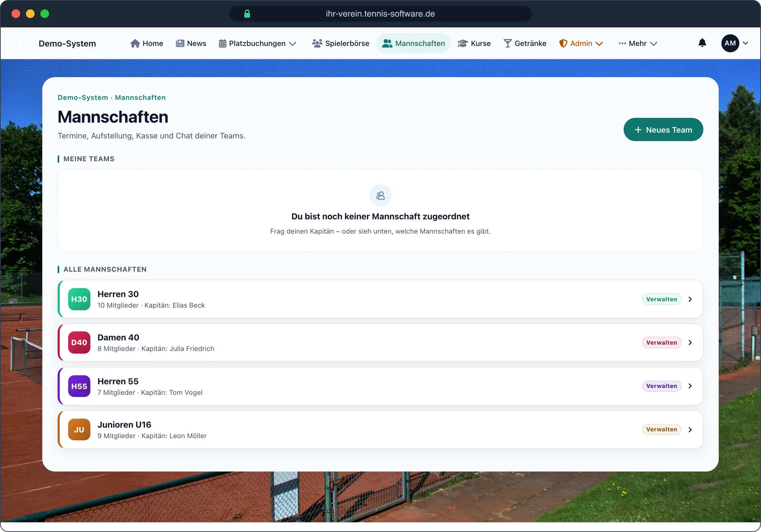Screen dimensions: 761x532
Task: Create a new team with Neues Team
Action: tap(663, 130)
